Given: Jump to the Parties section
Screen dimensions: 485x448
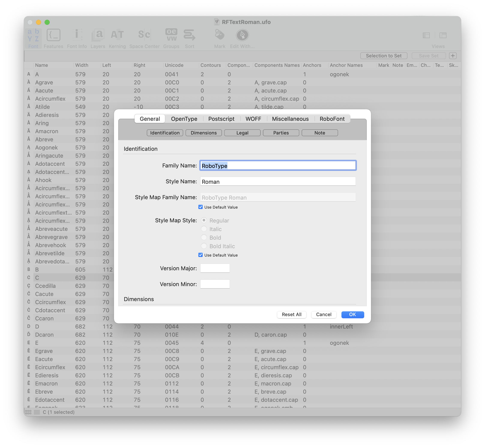Looking at the screenshot, I should (x=281, y=133).
